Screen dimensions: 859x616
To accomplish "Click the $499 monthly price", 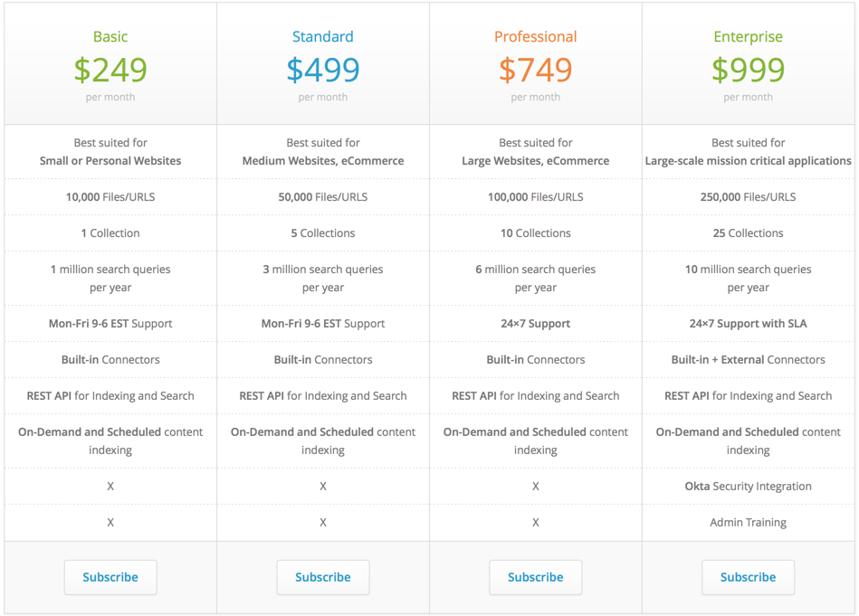I will coord(323,70).
